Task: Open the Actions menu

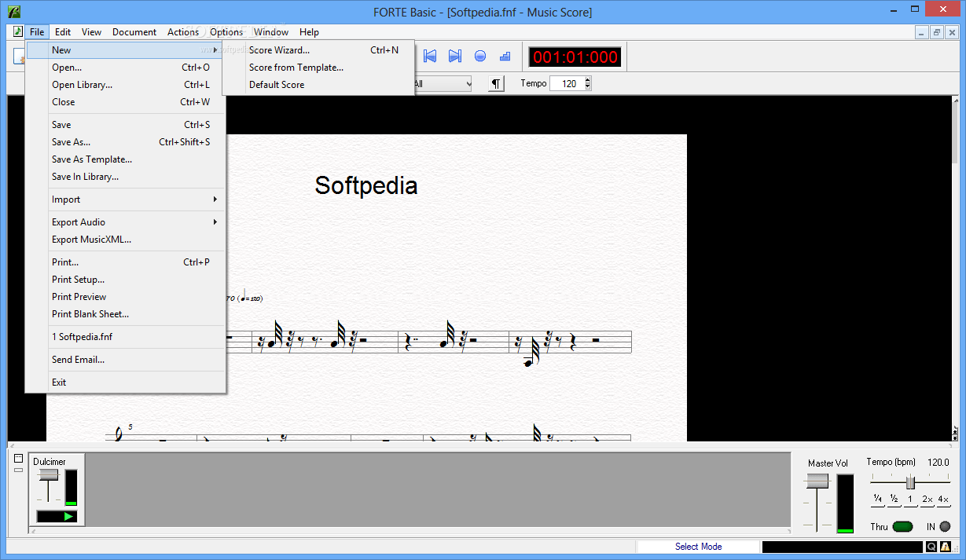Action: click(183, 32)
